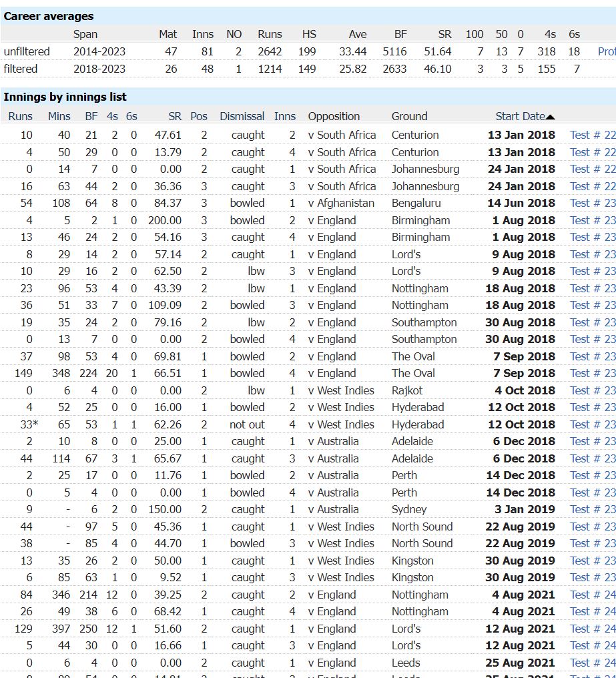
Task: Click unfiltered balls faced 5116
Action: [394, 51]
